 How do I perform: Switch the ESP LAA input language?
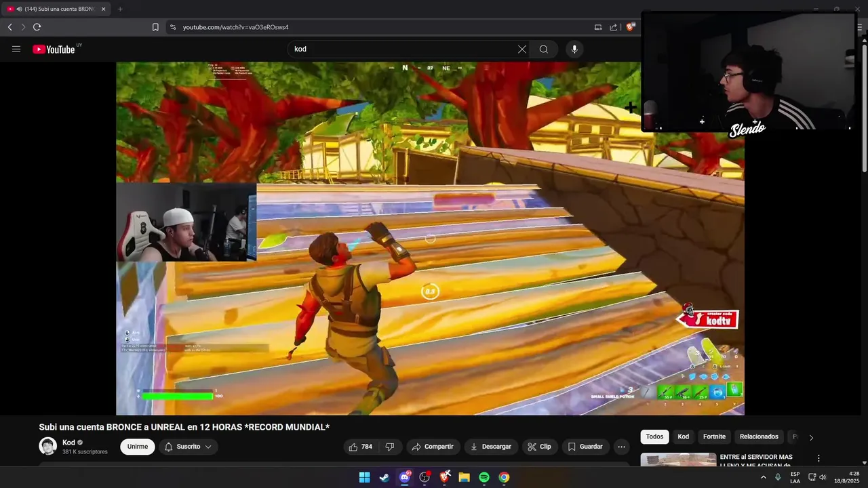click(795, 477)
